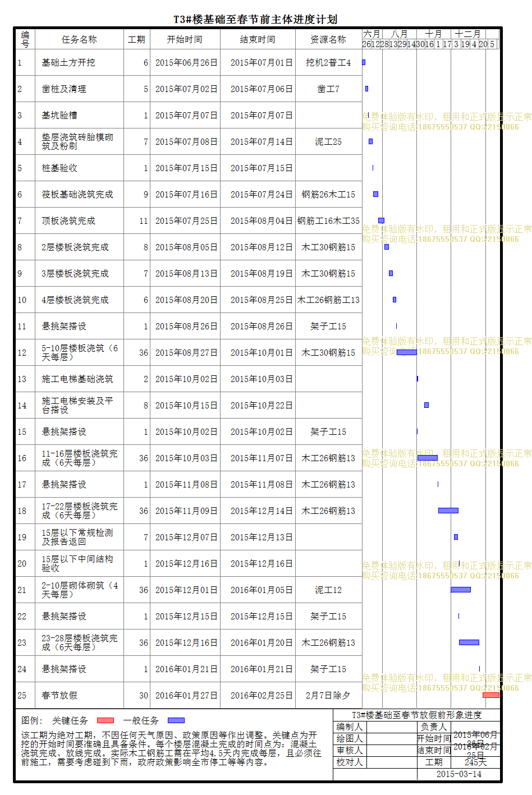Click the Gantt bar for 23-28层楼板浇筑完成
Image resolution: width=532 pixels, height=795 pixels.
pyautogui.click(x=469, y=642)
